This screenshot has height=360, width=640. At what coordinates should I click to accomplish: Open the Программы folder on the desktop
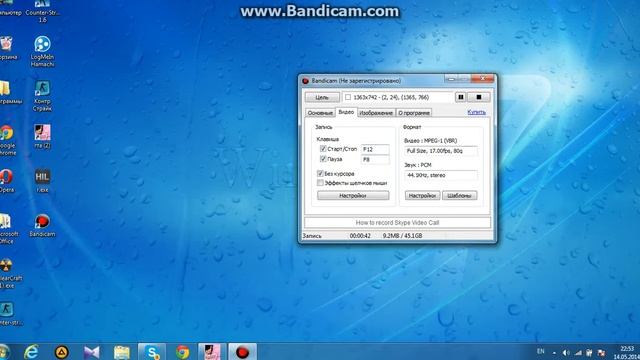point(9,92)
